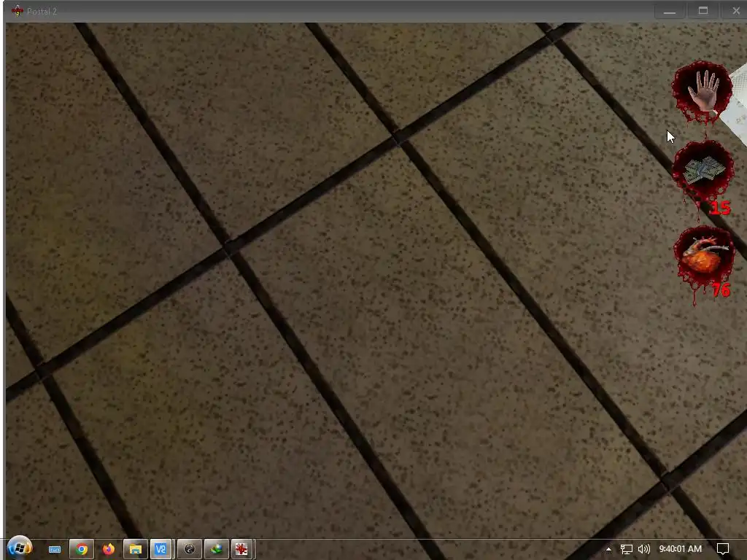Select the Postal 2 taskbar icon
The width and height of the screenshot is (747, 560).
point(242,550)
